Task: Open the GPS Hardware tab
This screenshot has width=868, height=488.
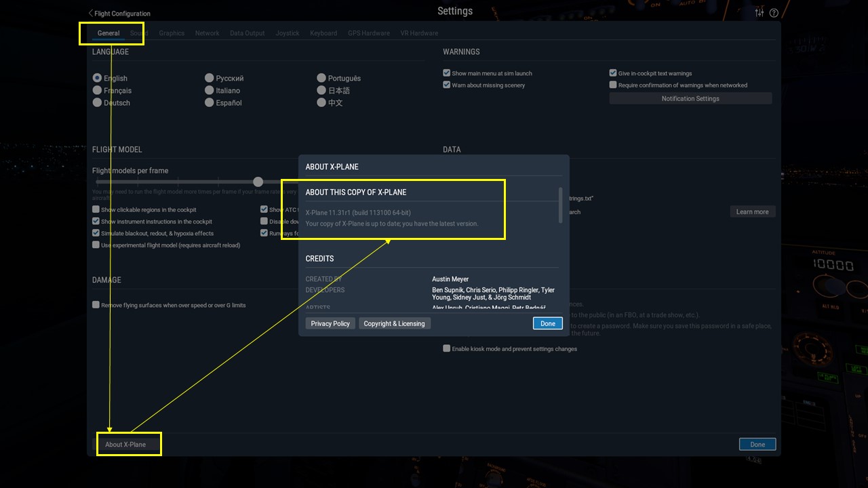Action: [369, 33]
